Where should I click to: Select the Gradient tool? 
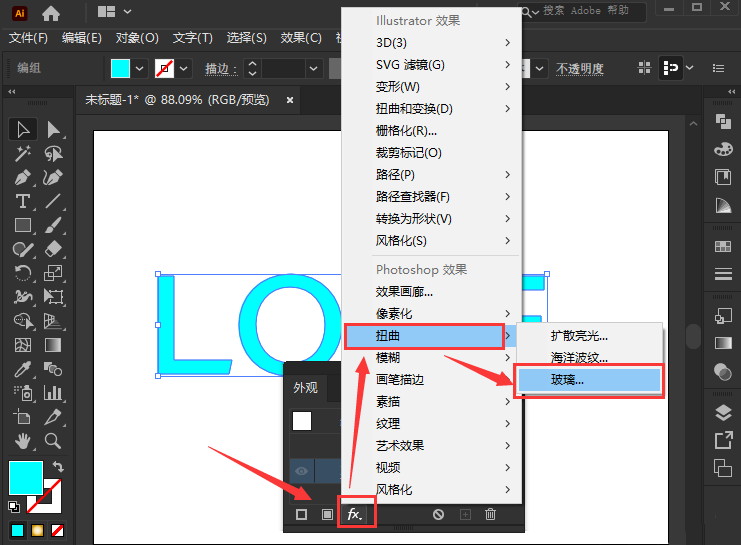[x=53, y=345]
